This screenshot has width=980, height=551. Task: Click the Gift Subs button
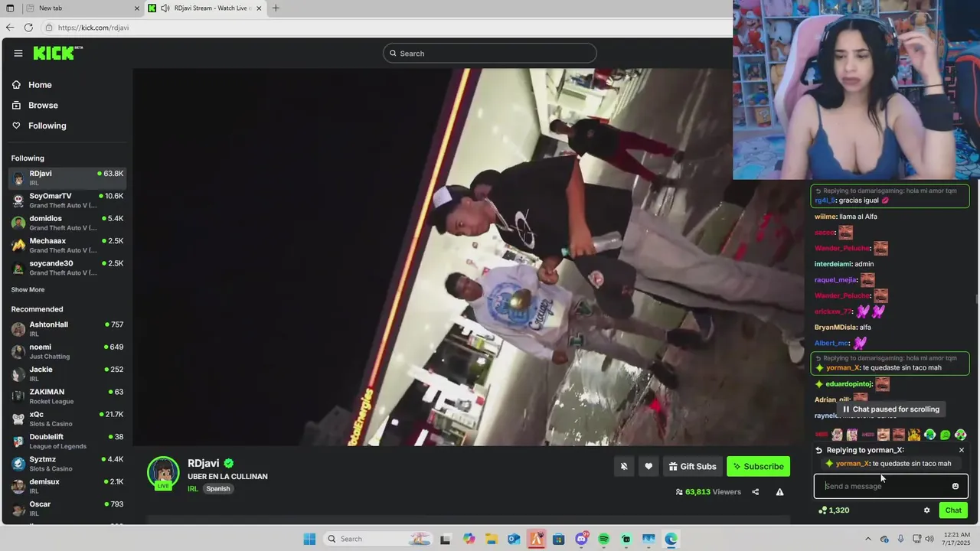click(x=692, y=466)
